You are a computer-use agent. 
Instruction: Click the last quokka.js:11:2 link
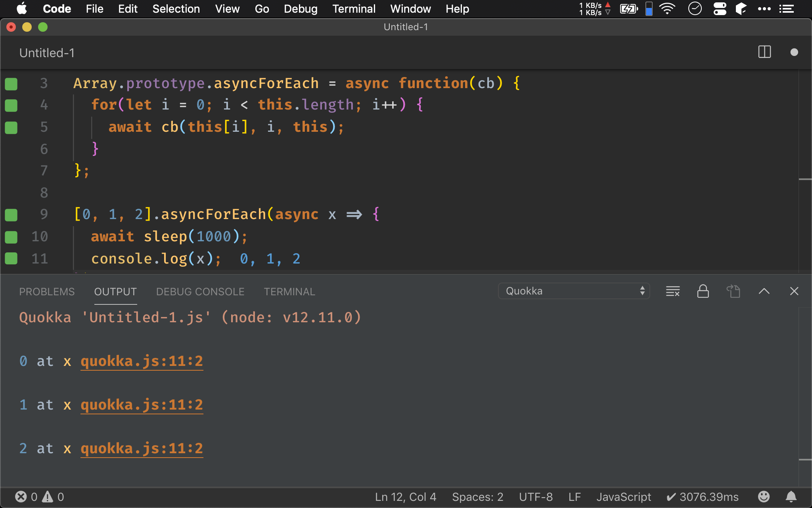coord(142,448)
